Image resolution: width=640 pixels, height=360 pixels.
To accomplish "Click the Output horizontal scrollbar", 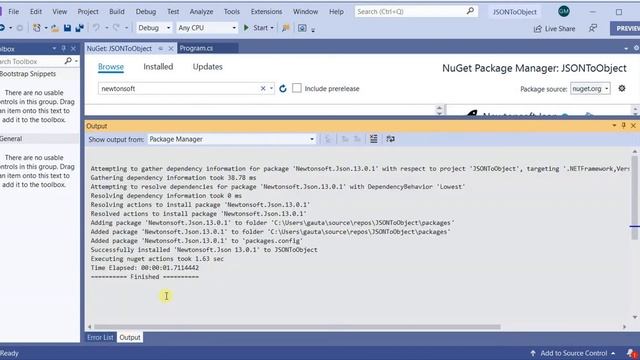I will pyautogui.click(x=298, y=327).
